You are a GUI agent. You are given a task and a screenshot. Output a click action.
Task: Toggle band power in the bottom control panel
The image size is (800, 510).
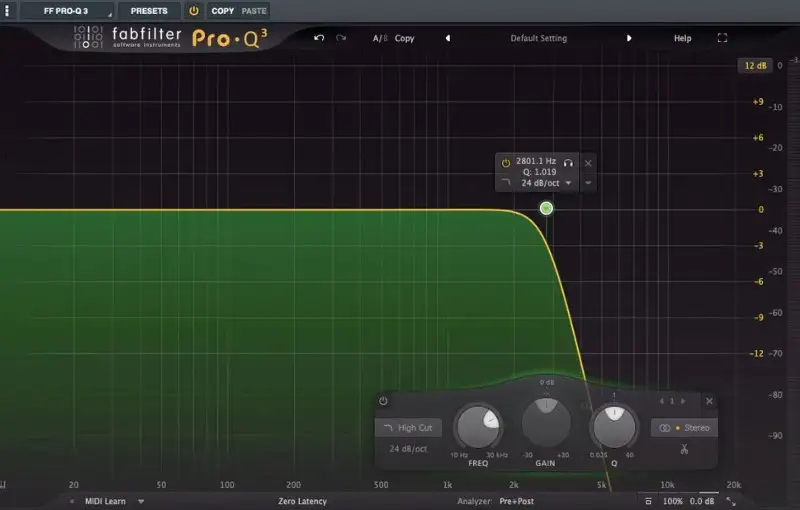(383, 401)
